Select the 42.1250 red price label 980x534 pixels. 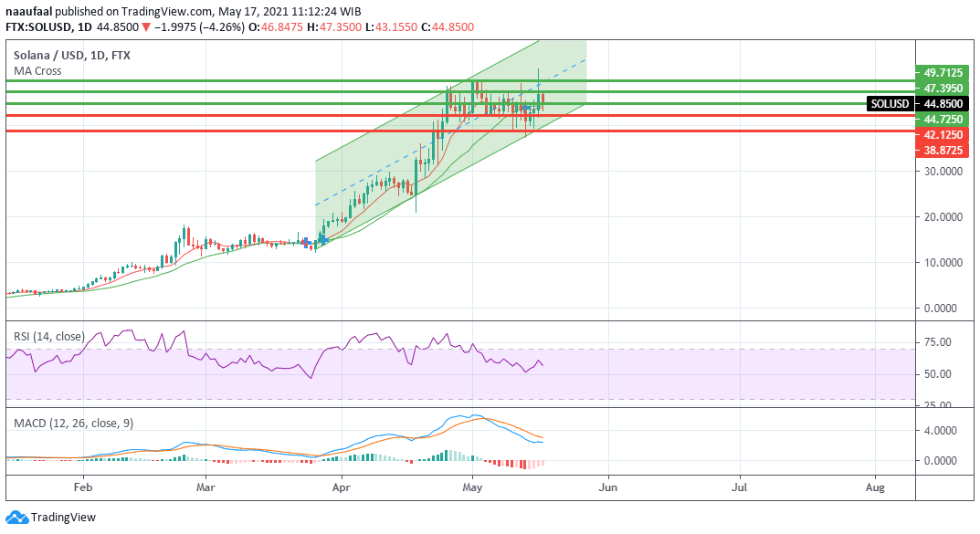tap(943, 135)
